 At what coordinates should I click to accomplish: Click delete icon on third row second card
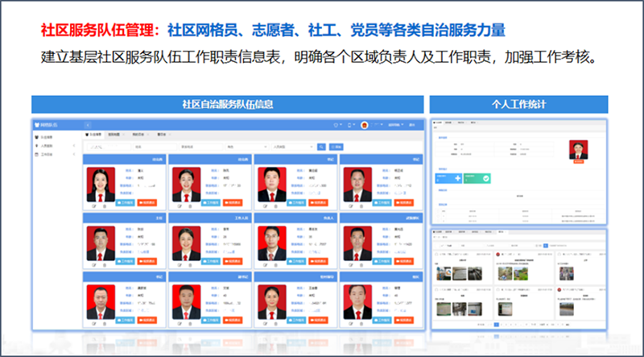(x=190, y=324)
